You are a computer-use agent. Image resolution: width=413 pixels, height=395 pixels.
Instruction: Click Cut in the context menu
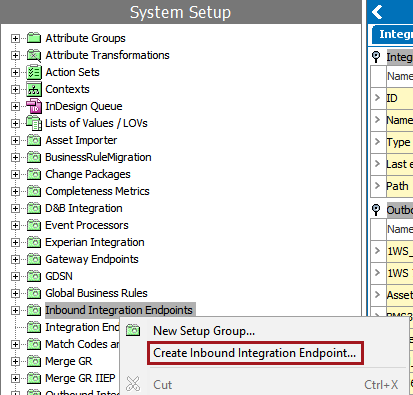pos(163,385)
